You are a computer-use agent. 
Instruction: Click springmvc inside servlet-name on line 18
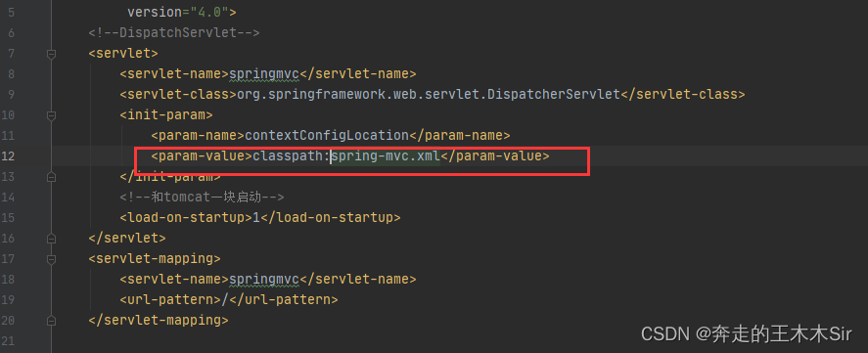[x=264, y=279]
